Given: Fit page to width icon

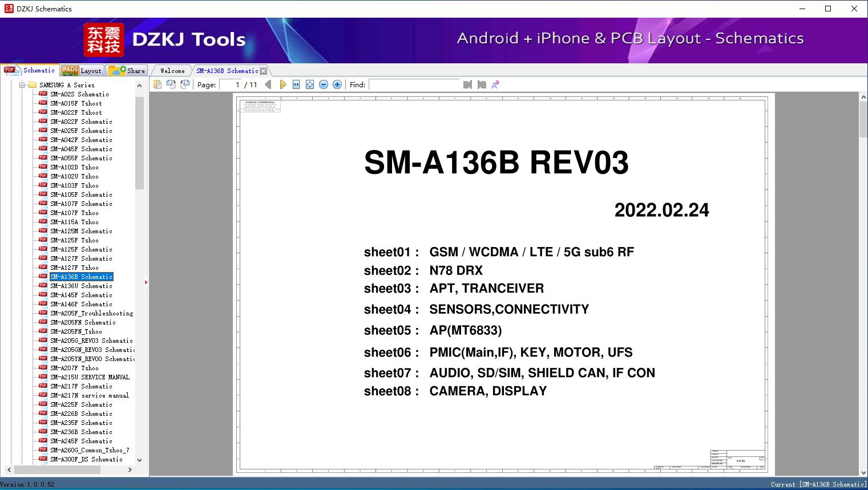Looking at the screenshot, I should pyautogui.click(x=296, y=84).
